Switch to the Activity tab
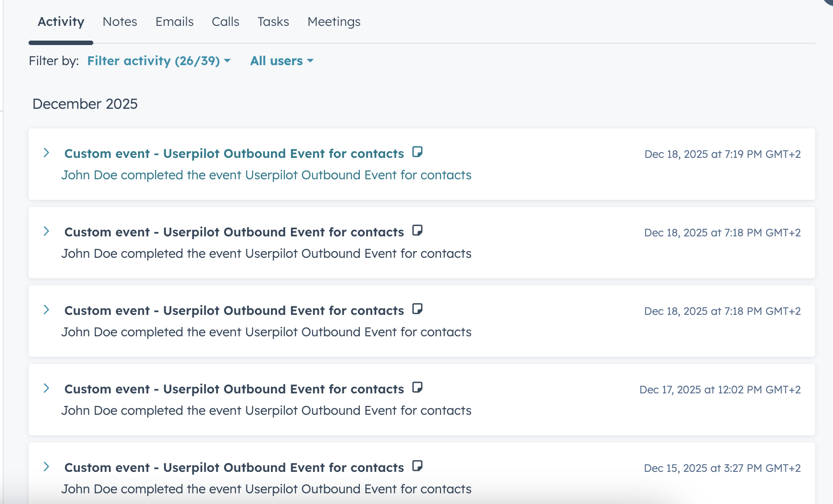Image resolution: width=833 pixels, height=504 pixels. pos(61,21)
